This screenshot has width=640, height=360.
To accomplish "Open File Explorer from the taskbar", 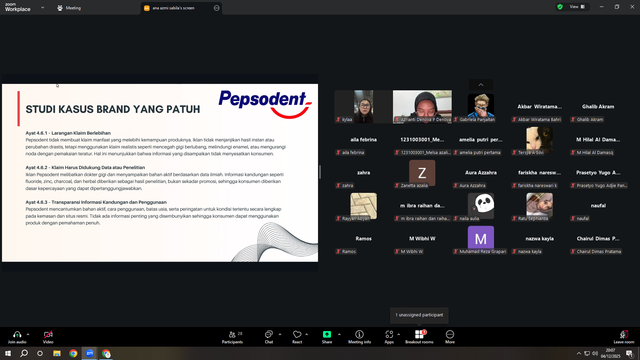I will 57,353.
